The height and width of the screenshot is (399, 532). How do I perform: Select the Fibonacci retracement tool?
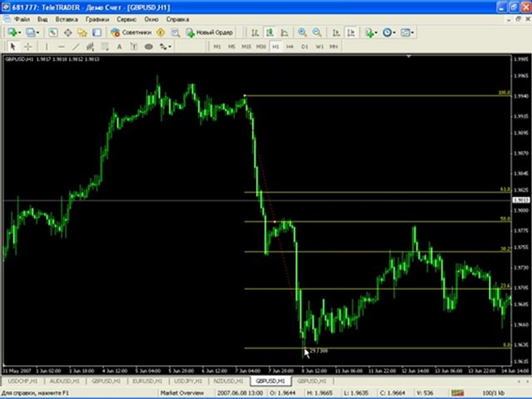pos(105,47)
